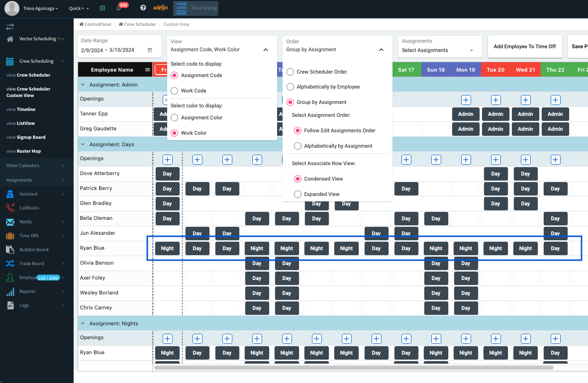Select follow Edit Assignments Order radio
This screenshot has width=588, height=383.
(x=297, y=130)
